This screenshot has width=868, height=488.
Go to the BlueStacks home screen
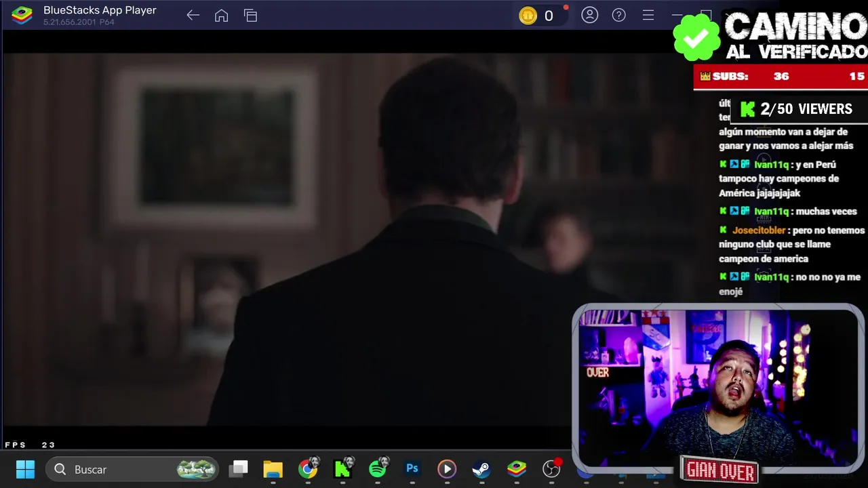[x=221, y=15]
